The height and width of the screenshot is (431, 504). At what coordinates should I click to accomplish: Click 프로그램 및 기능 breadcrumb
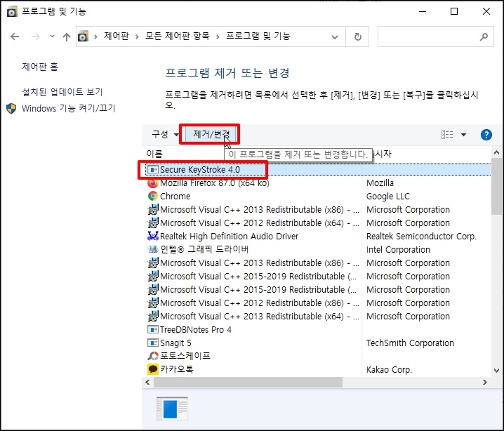pyautogui.click(x=258, y=36)
